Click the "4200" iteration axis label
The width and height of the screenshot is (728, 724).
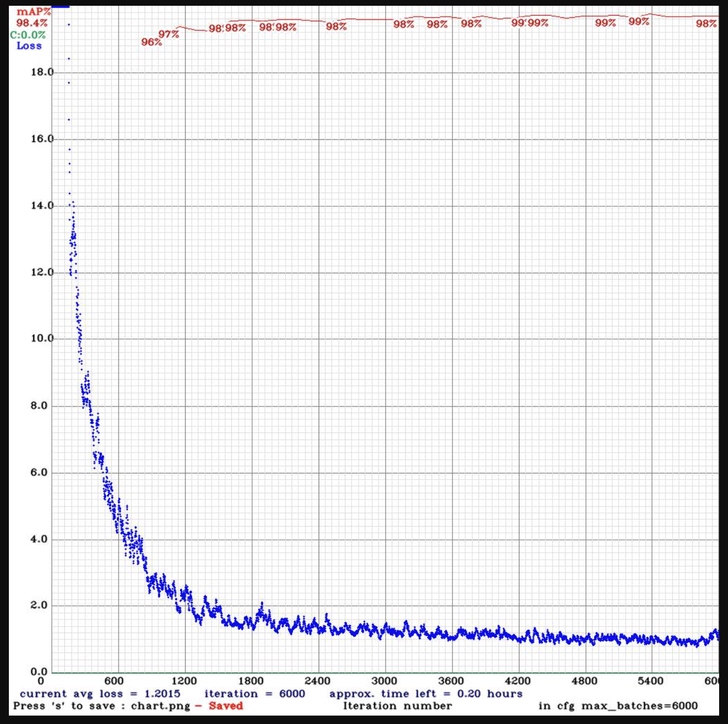coord(518,681)
